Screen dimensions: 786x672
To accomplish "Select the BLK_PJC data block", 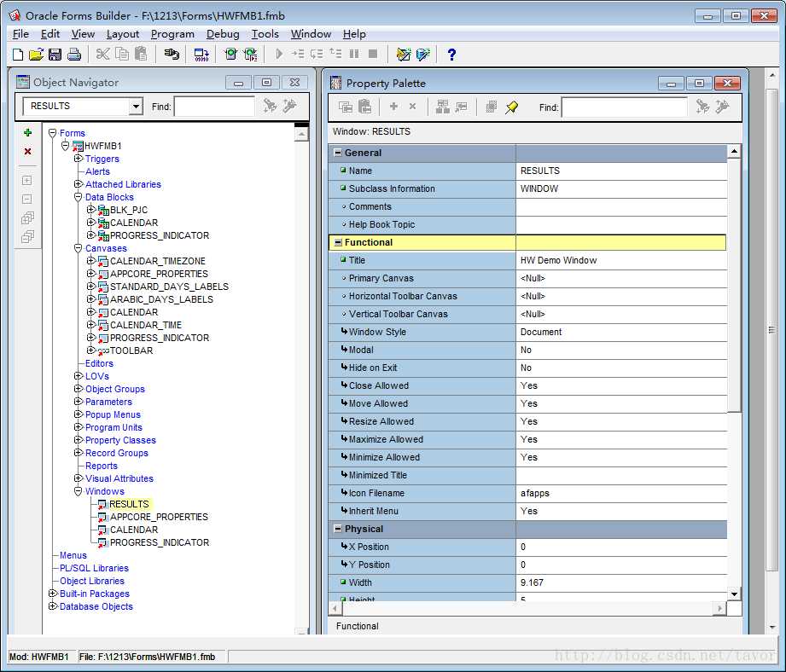I will click(x=129, y=210).
